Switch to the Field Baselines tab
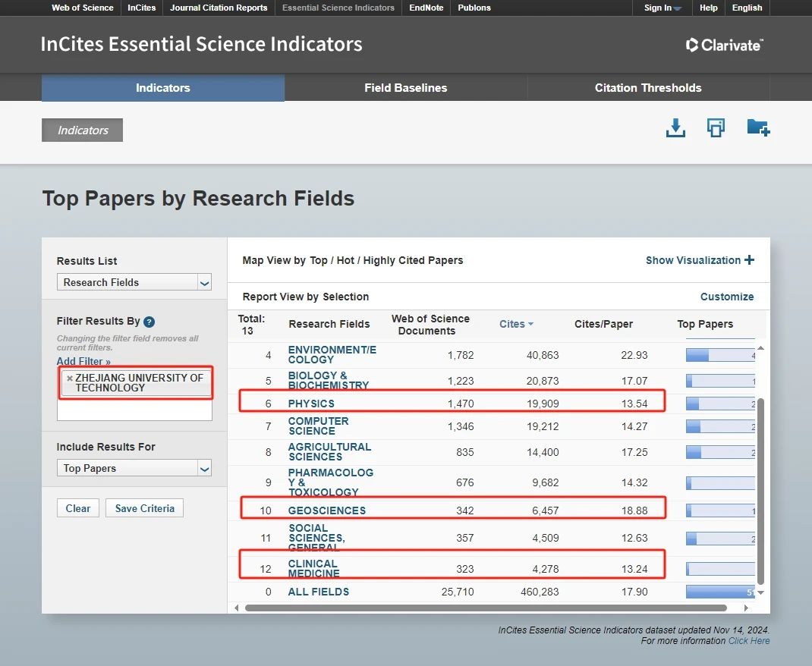 pyautogui.click(x=405, y=87)
